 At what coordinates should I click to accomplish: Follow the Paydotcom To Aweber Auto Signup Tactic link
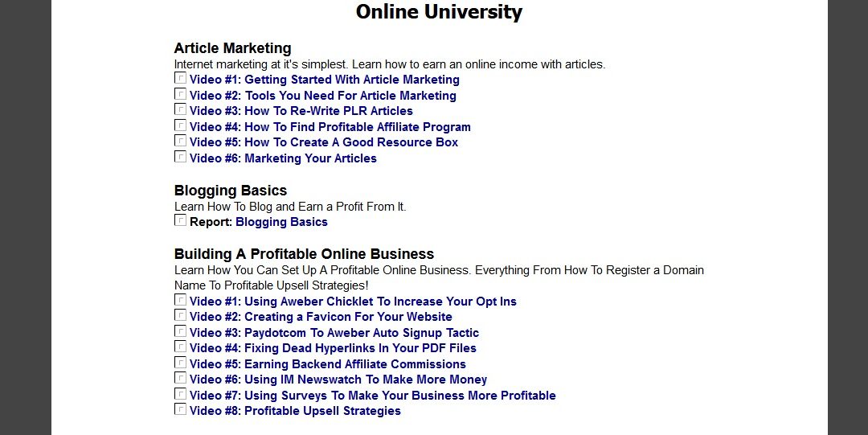[362, 333]
